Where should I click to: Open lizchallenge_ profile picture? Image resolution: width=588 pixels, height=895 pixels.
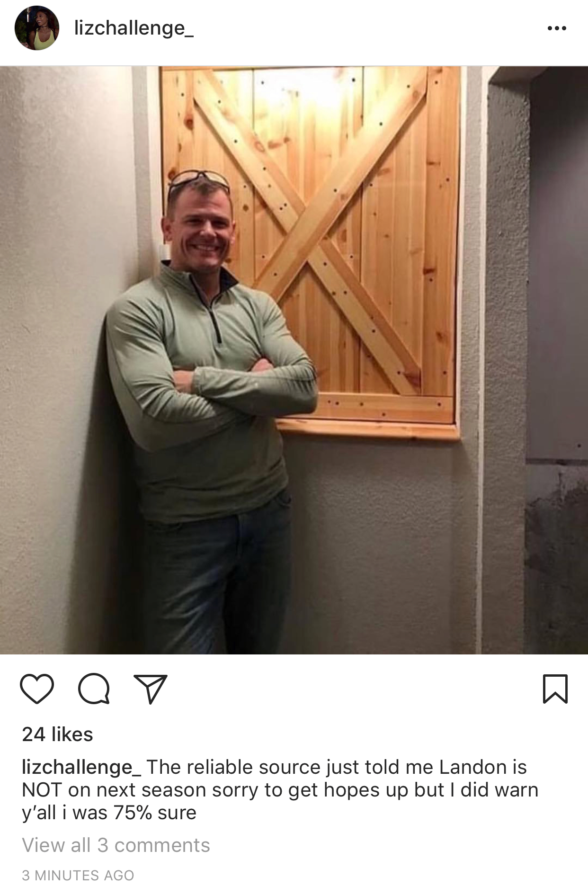(37, 28)
